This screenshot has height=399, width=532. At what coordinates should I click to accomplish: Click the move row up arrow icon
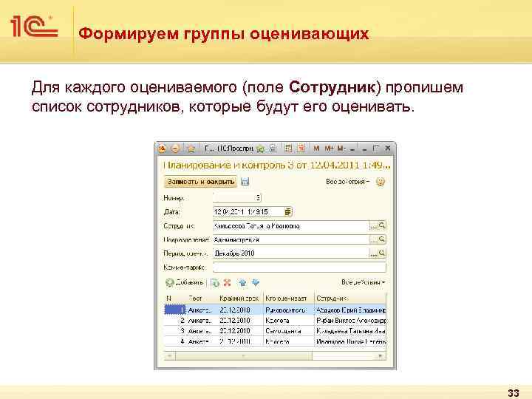[x=242, y=282]
